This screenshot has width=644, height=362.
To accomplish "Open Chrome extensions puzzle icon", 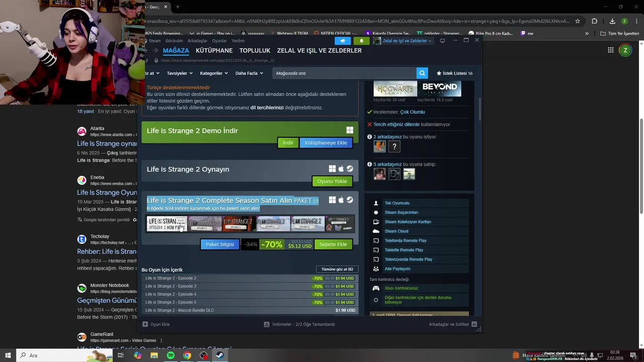I will pyautogui.click(x=594, y=21).
